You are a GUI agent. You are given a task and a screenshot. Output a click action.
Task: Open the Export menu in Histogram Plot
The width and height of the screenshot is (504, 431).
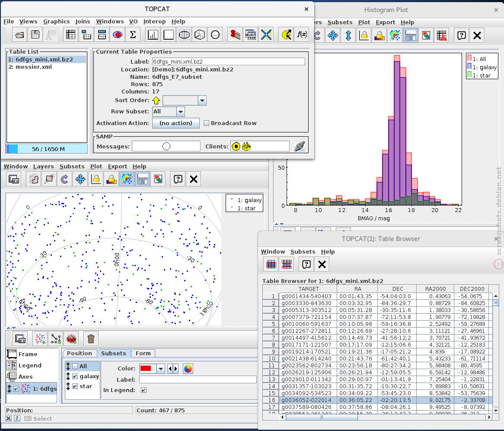click(x=386, y=23)
